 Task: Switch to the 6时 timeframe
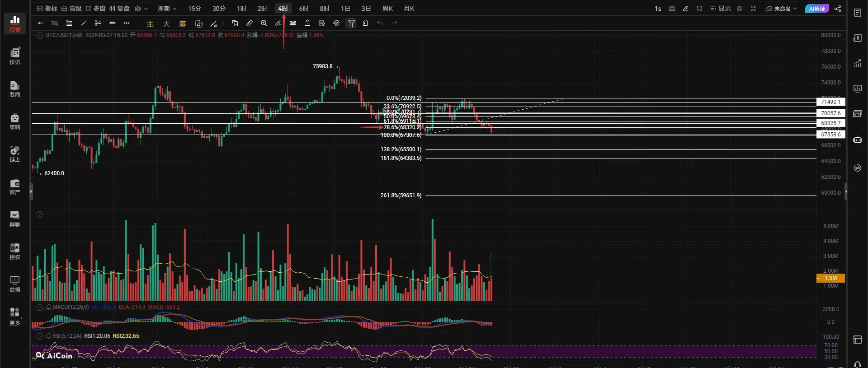coord(304,9)
